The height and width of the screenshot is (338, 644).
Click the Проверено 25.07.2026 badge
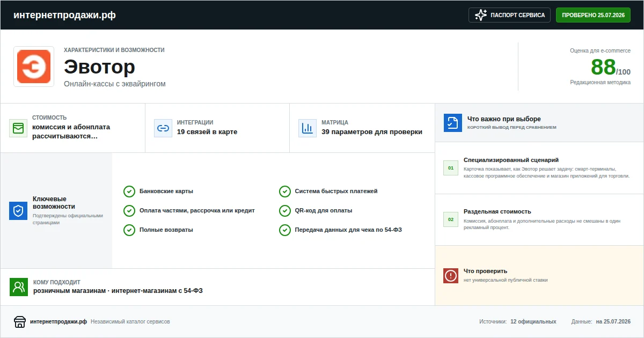tap(593, 15)
